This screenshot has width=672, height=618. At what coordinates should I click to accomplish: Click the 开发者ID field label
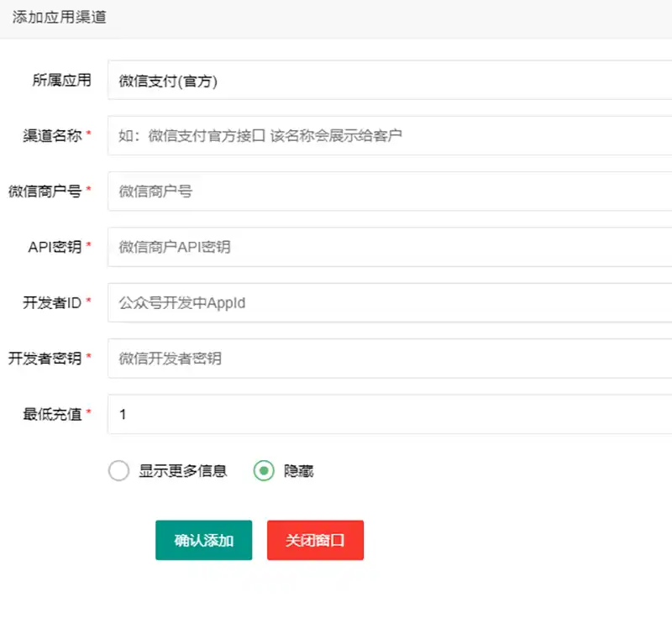pos(52,302)
